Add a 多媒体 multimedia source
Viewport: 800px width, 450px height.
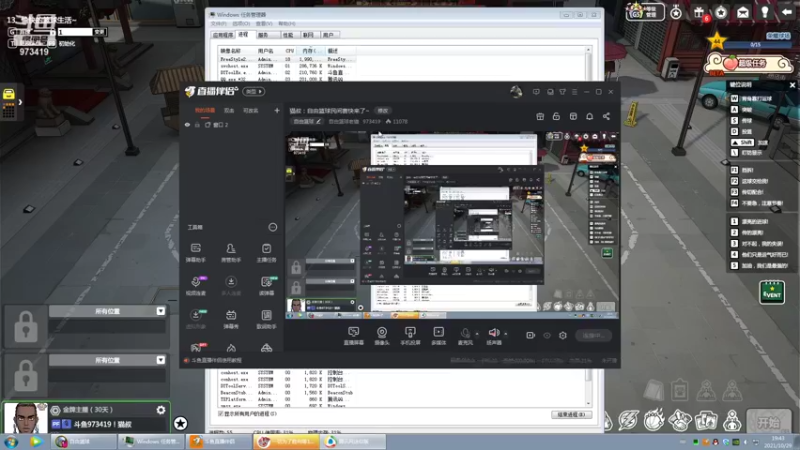[x=438, y=336]
